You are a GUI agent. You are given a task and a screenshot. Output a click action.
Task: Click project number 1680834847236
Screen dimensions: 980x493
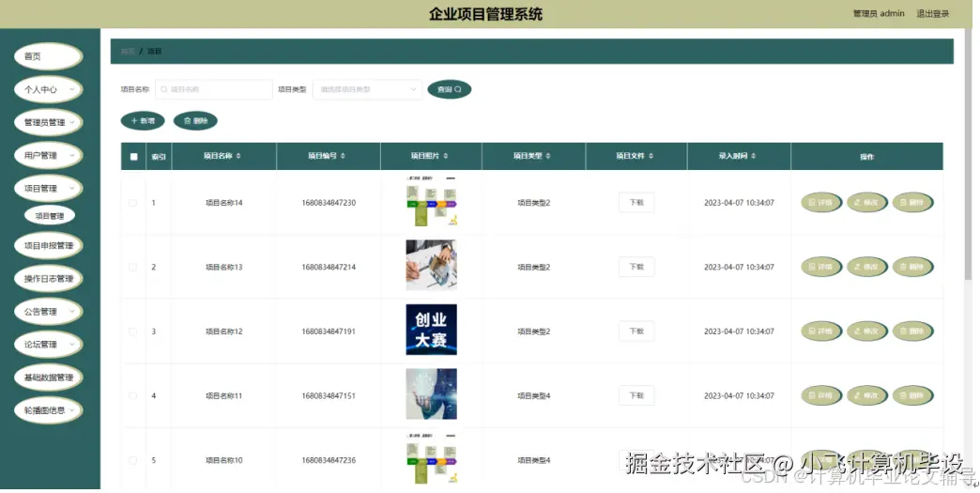pos(329,460)
